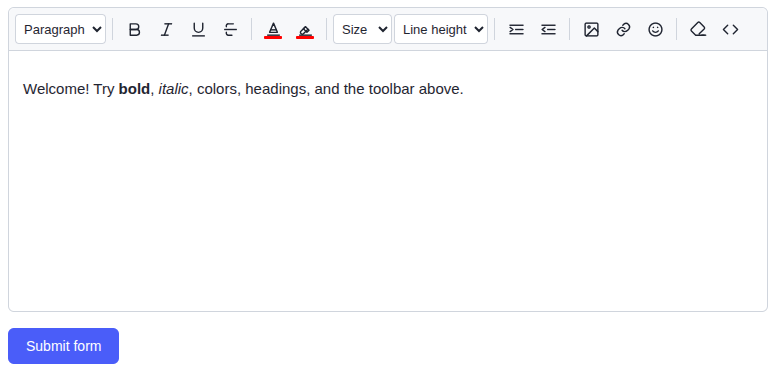Toggle italic formatting
Image resolution: width=776 pixels, height=385 pixels.
(166, 30)
